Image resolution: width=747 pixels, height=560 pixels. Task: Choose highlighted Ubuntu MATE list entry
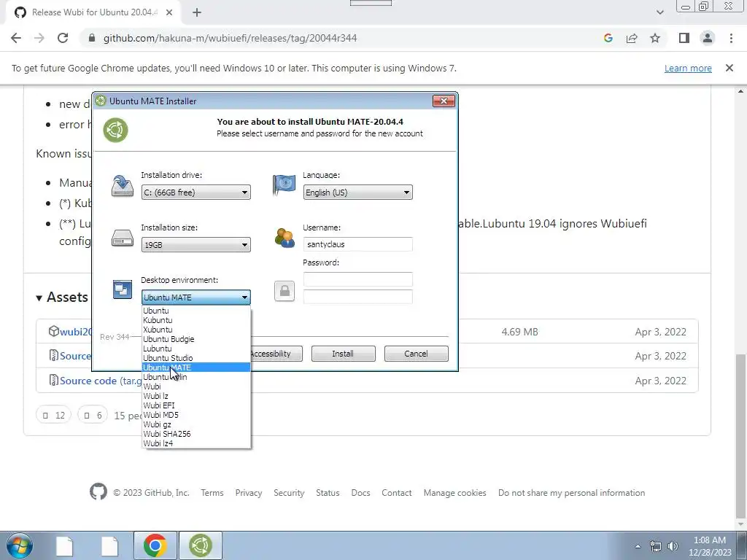click(x=196, y=367)
